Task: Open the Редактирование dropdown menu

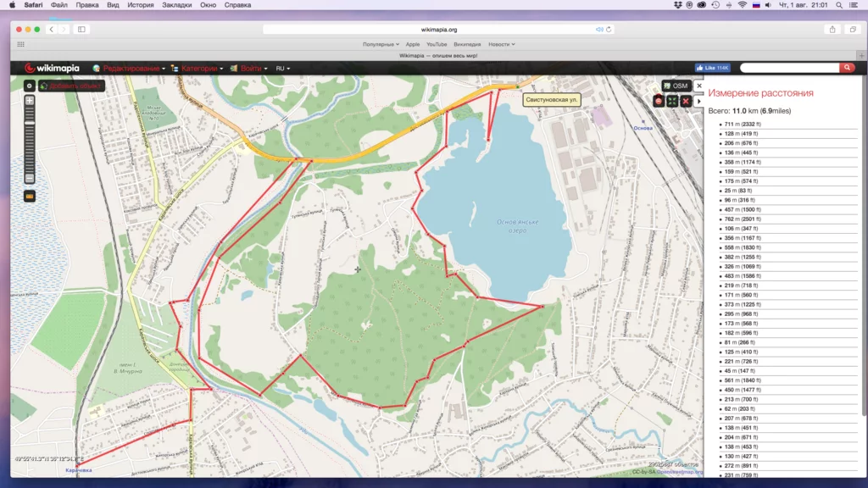Action: click(x=129, y=69)
